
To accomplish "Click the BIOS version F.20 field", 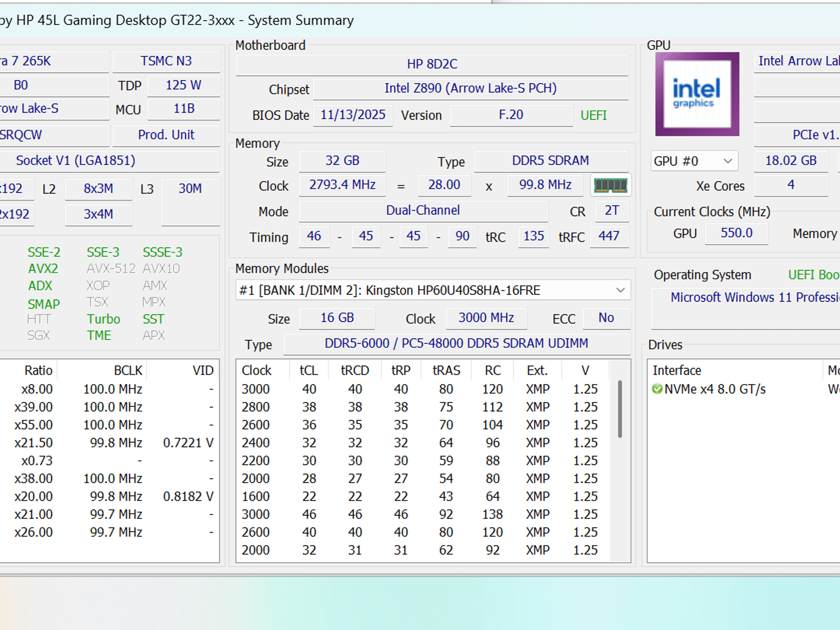I will click(x=511, y=115).
